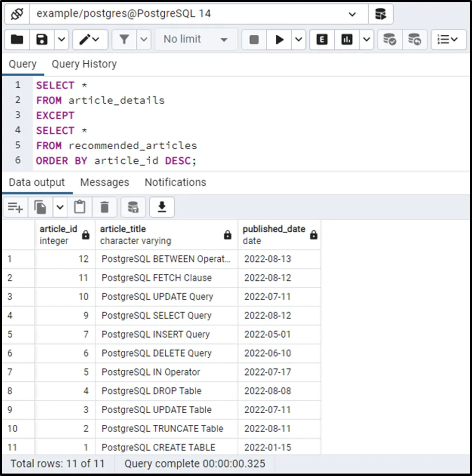The height and width of the screenshot is (476, 472).
Task: Click the Execute query play button
Action: pyautogui.click(x=279, y=40)
